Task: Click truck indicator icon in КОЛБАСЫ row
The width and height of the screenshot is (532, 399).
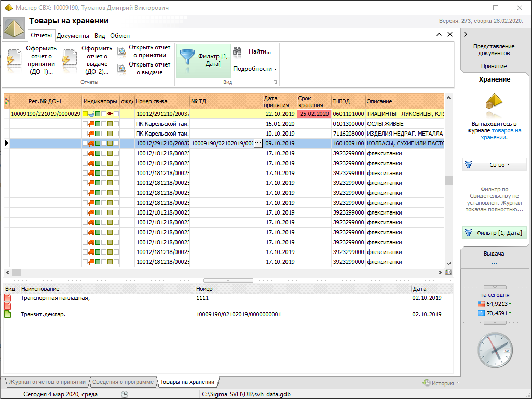Action: (x=91, y=143)
